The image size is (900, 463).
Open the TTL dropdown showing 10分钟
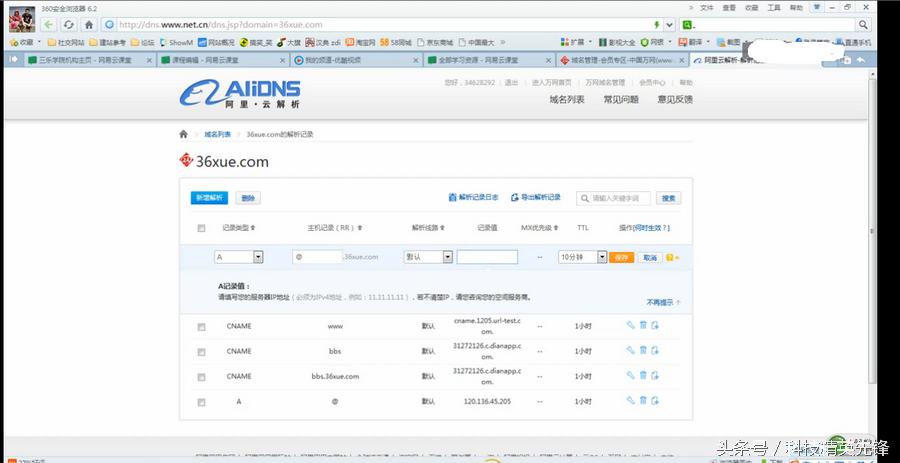pyautogui.click(x=582, y=257)
